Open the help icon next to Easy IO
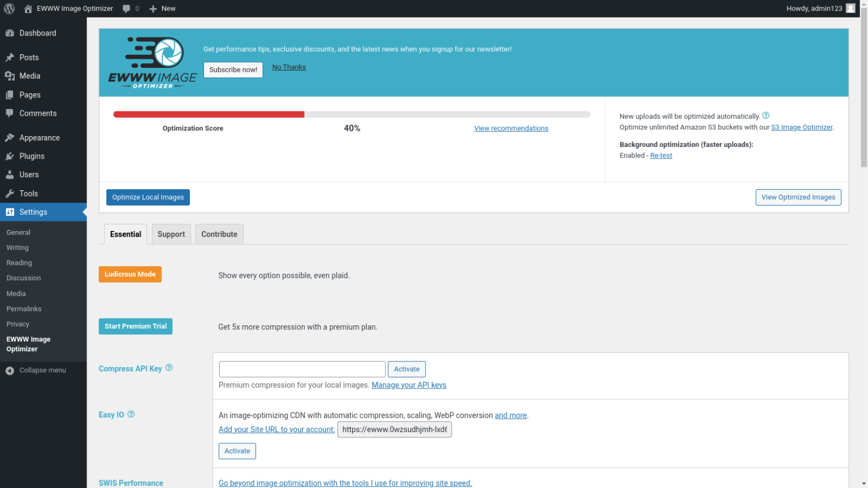 [x=131, y=414]
